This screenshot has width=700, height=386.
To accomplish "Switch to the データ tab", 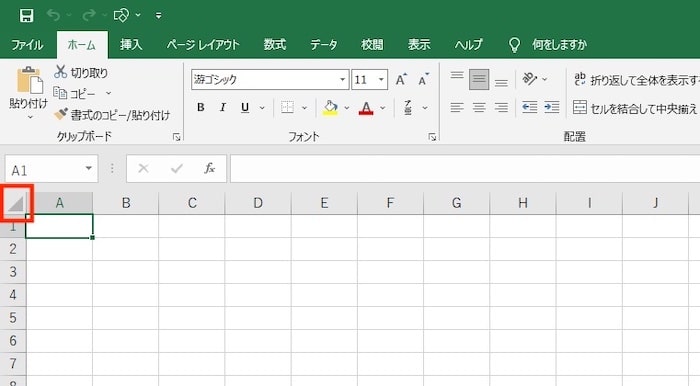I will click(324, 45).
